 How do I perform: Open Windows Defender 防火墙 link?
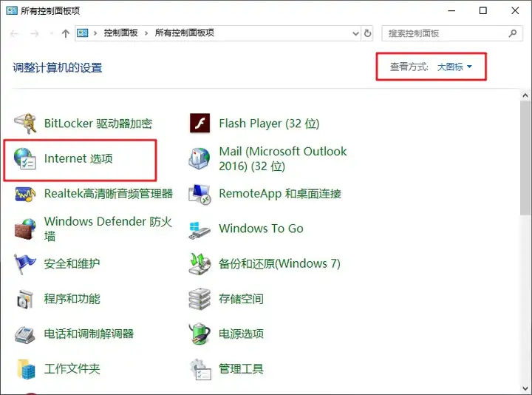click(x=108, y=229)
